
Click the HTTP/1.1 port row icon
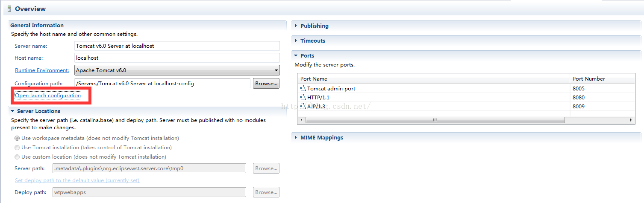(303, 98)
